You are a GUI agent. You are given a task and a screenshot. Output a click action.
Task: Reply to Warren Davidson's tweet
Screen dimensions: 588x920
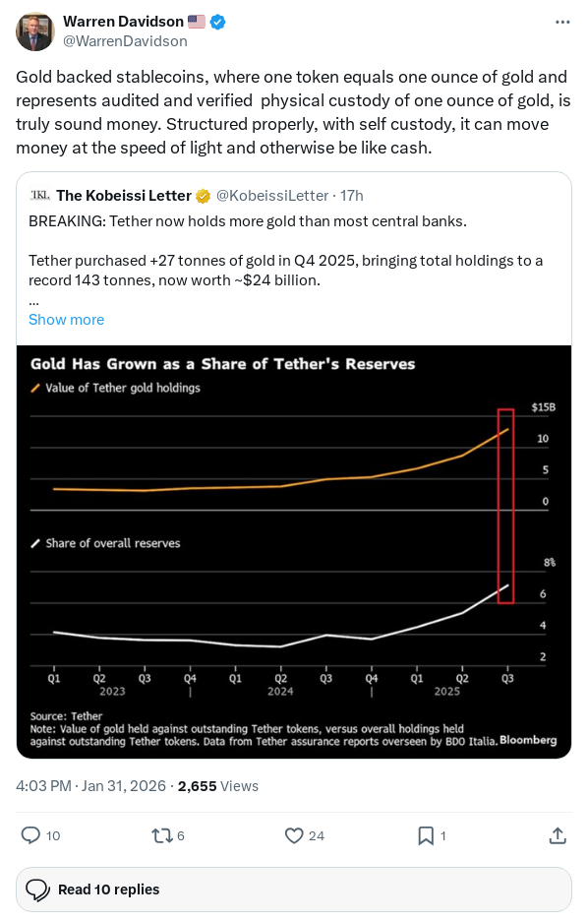pos(29,834)
